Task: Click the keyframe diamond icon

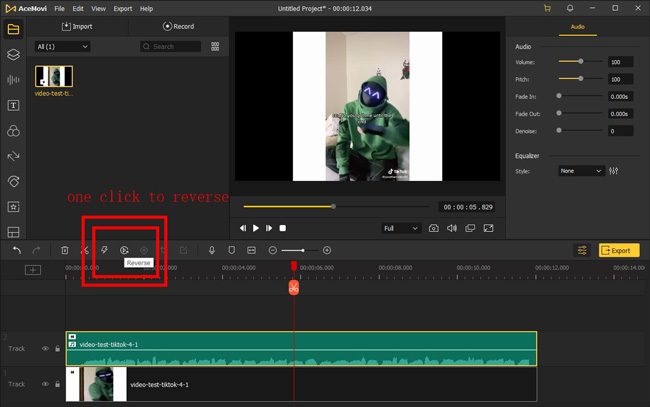Action: coord(144,250)
